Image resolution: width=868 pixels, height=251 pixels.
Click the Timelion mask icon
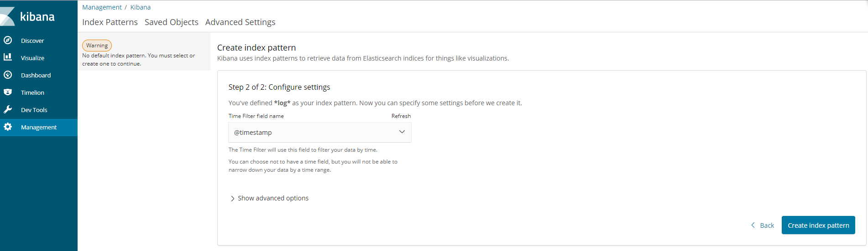(8, 92)
